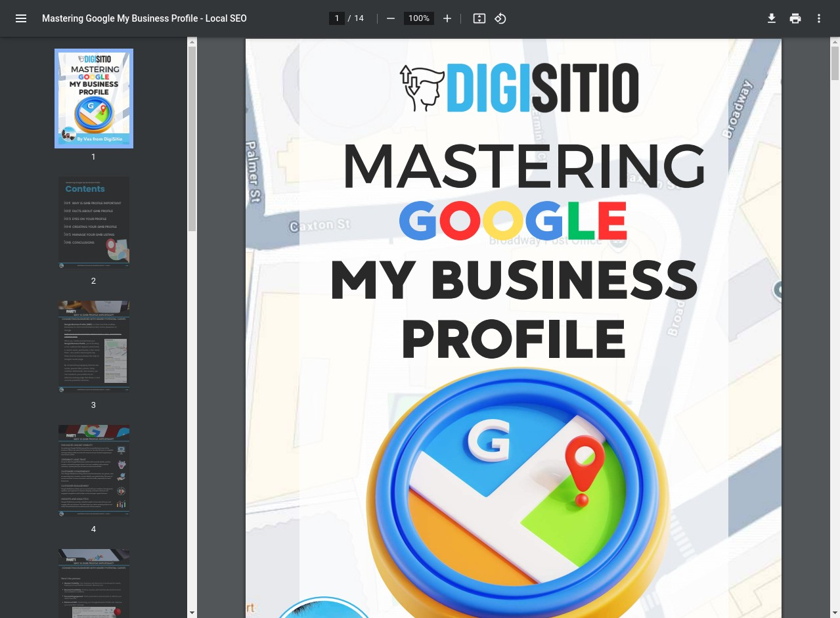
Task: Open page 4 thumbnail
Action: 94,470
